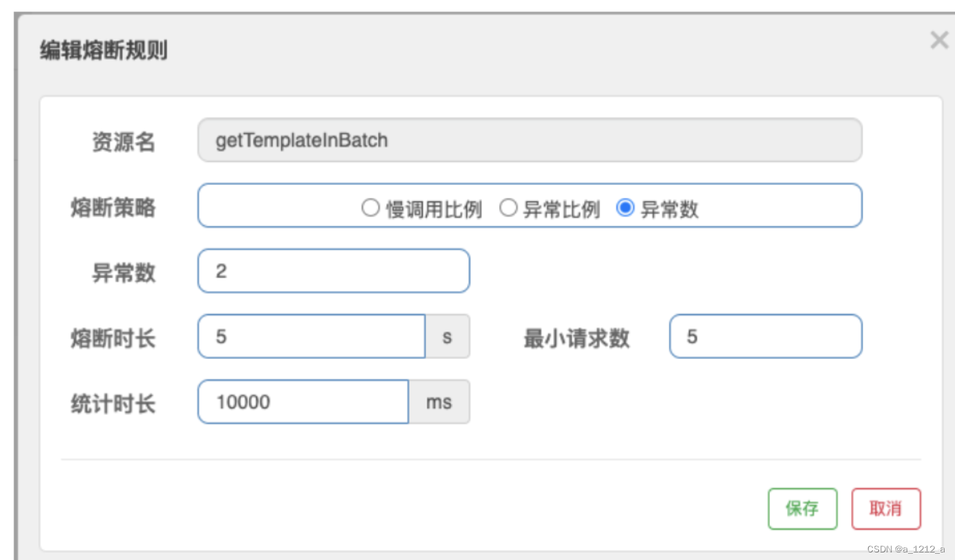Close the 编辑熔断规则 dialog with the X

939,40
